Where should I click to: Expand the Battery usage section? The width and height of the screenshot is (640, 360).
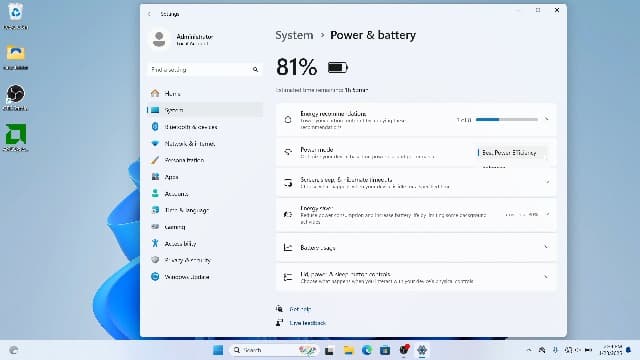coord(416,247)
